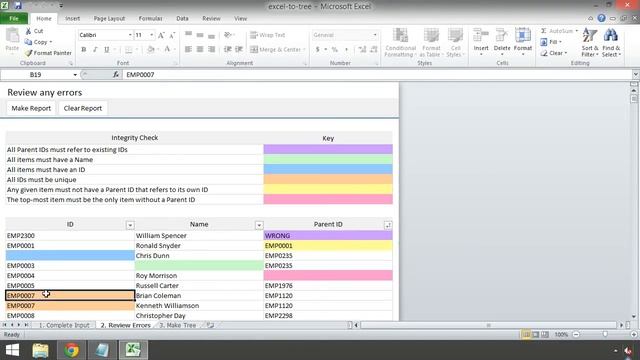Image resolution: width=640 pixels, height=360 pixels.
Task: Open sheet 3. Make Tree
Action: (x=178, y=325)
